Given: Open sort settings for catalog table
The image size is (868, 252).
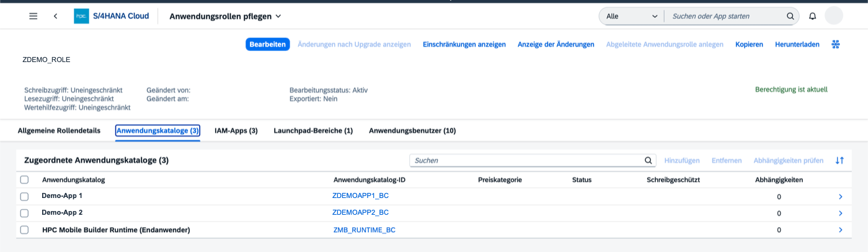Looking at the screenshot, I should [839, 160].
